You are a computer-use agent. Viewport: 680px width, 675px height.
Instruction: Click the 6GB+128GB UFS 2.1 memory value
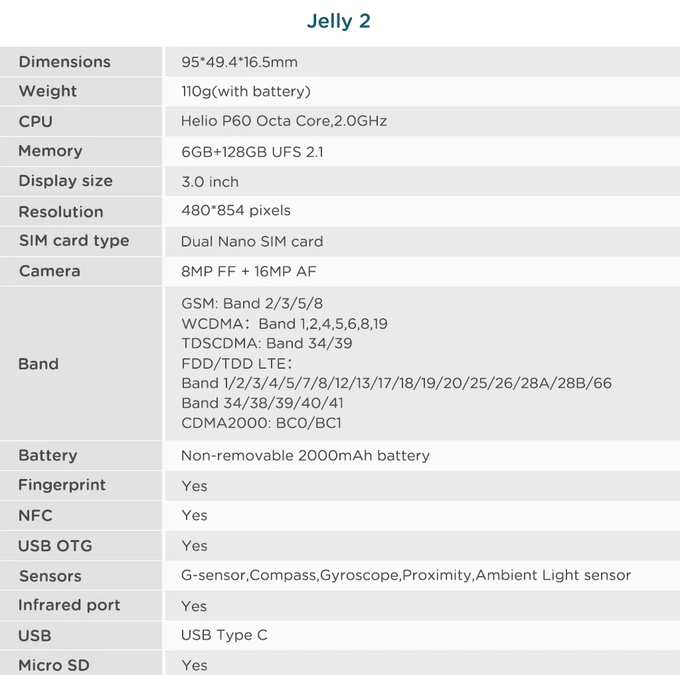click(252, 152)
